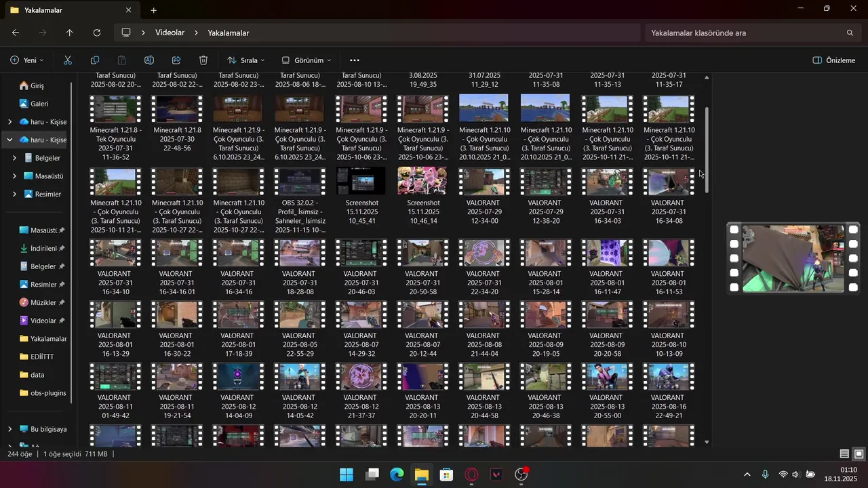Click scrollbar down arrow of file list
Image resolution: width=868 pixels, height=488 pixels.
[707, 443]
